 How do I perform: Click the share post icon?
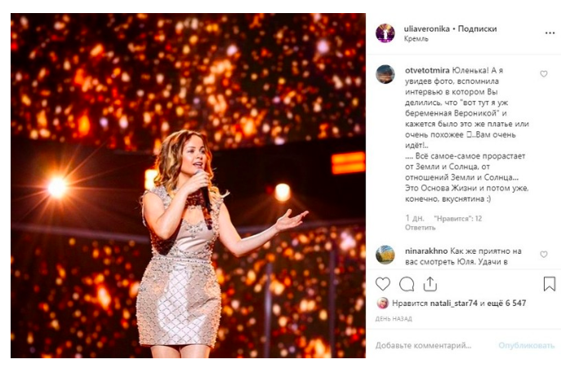tap(430, 284)
